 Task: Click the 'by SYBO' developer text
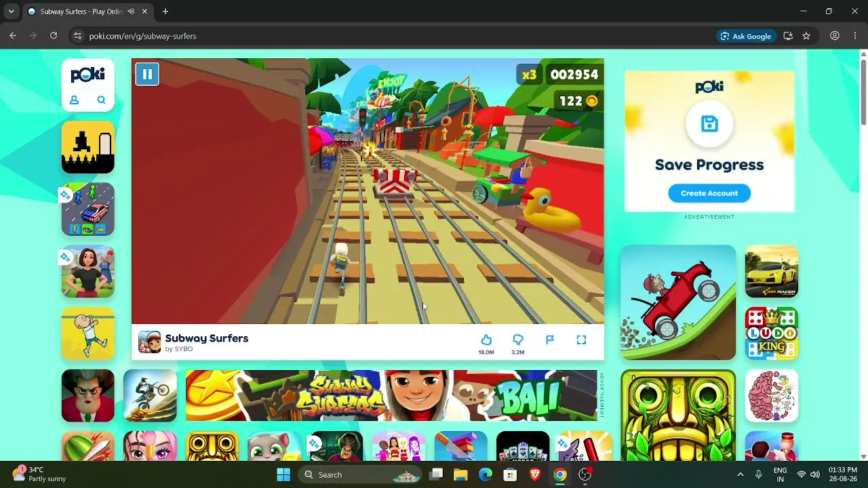(x=179, y=349)
